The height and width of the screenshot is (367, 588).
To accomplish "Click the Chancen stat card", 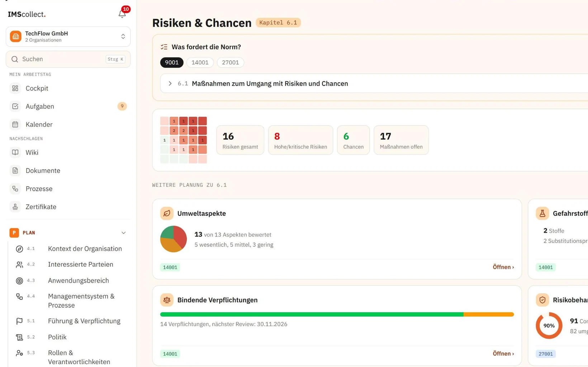I will coord(353,140).
